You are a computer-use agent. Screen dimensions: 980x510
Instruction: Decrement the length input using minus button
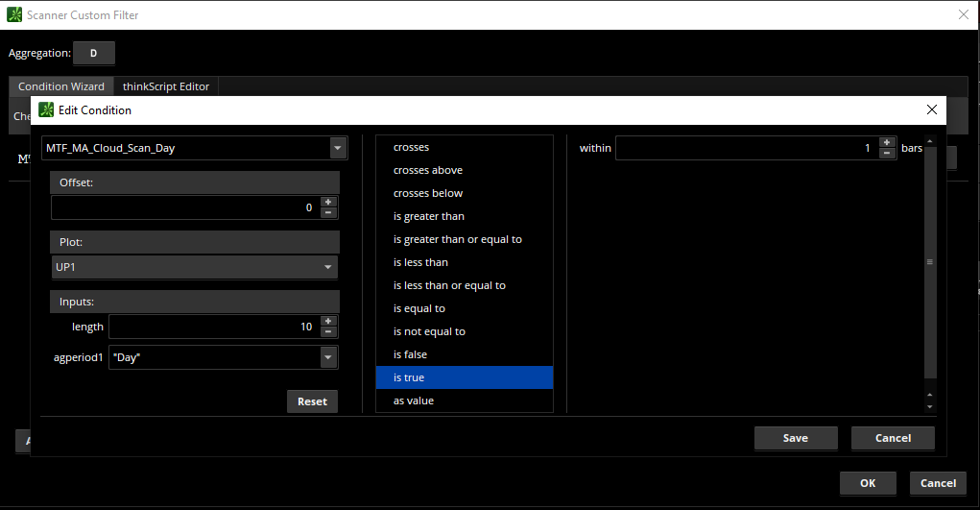point(328,332)
